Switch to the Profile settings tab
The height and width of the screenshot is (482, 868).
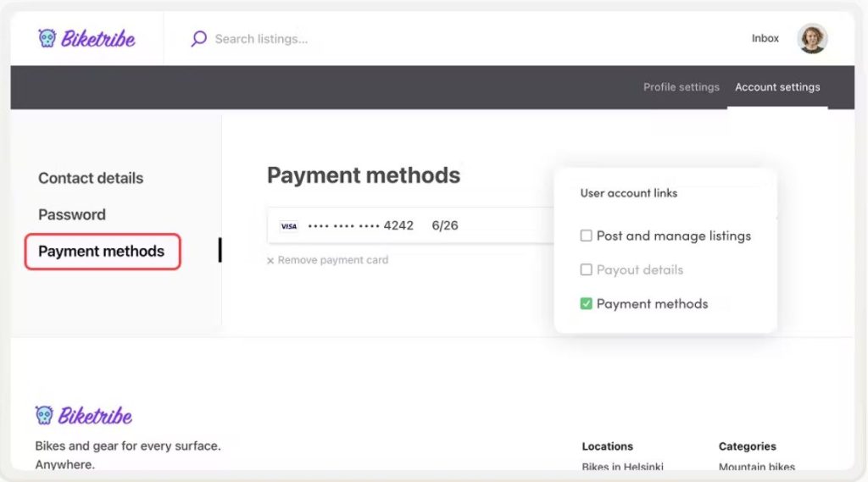tap(681, 87)
